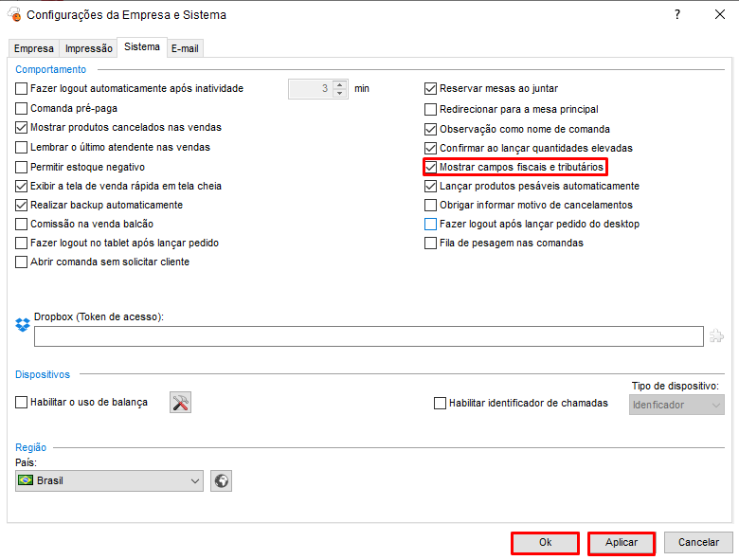Go to the E-mail tab
The image size is (739, 560).
(x=185, y=48)
